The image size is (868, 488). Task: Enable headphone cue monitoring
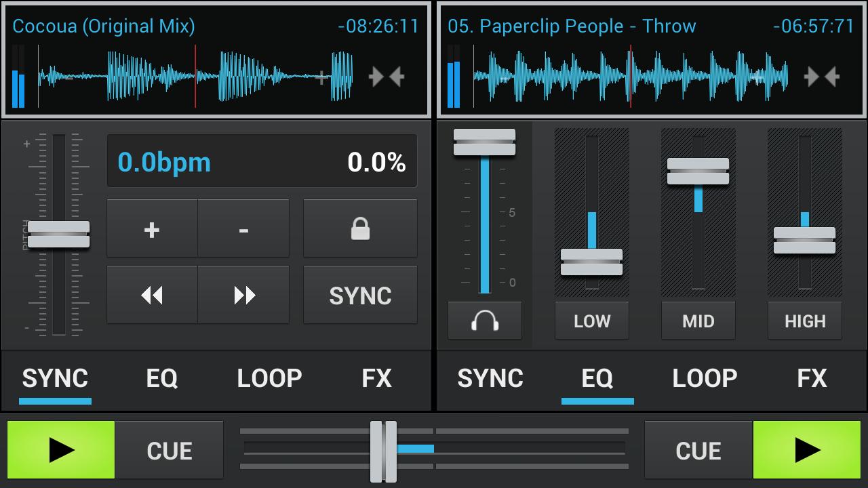pos(485,321)
